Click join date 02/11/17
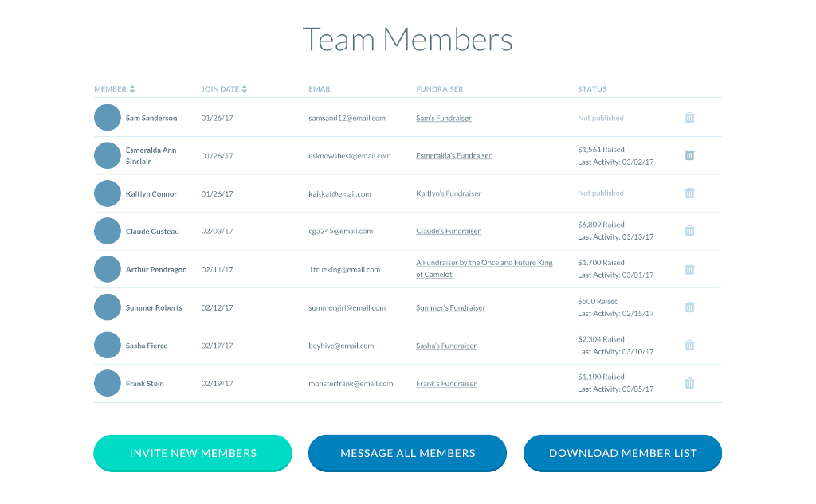816x504 pixels. pos(217,269)
